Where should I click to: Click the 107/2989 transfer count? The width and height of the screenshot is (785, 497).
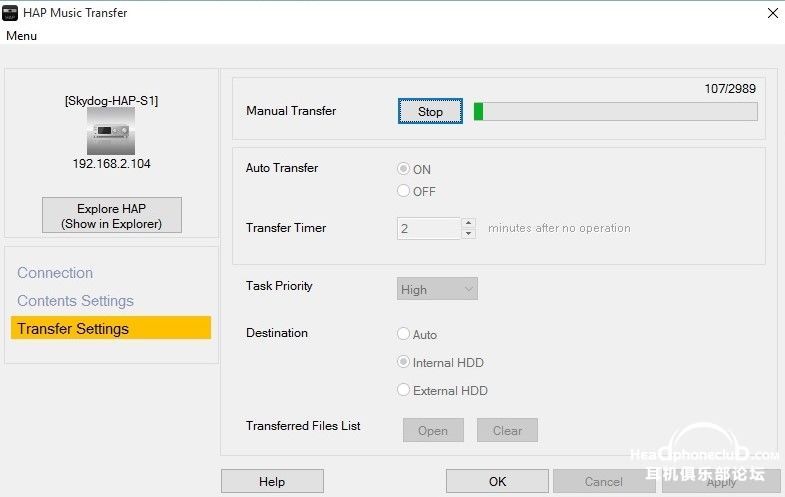(x=730, y=89)
